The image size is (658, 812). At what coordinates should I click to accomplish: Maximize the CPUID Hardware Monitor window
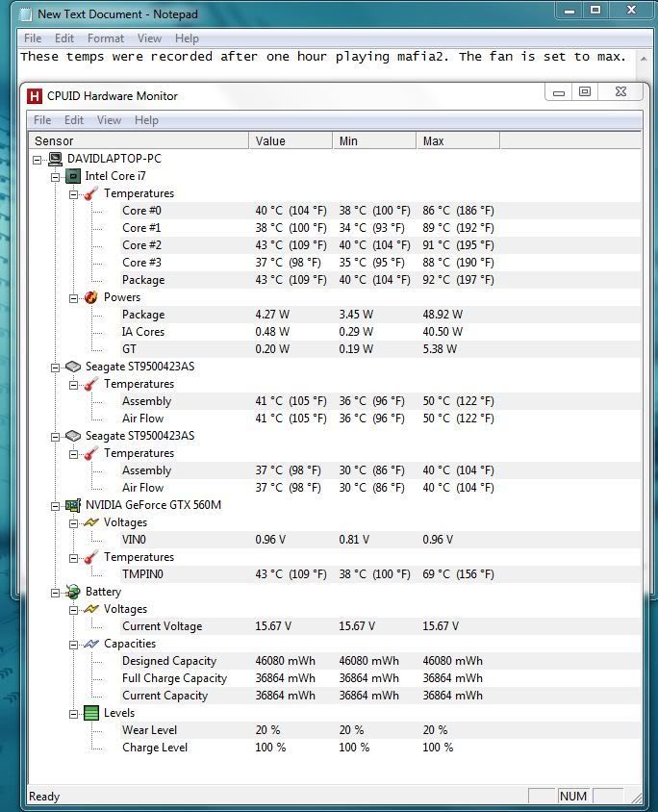tap(585, 92)
